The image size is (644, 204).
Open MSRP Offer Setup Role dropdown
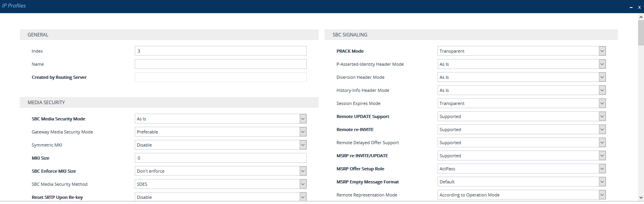point(521,169)
